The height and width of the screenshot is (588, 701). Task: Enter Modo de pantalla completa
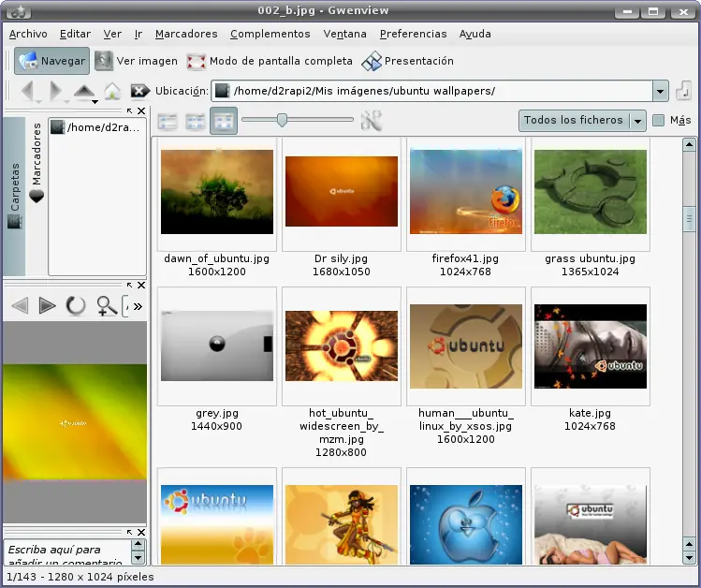tap(270, 61)
